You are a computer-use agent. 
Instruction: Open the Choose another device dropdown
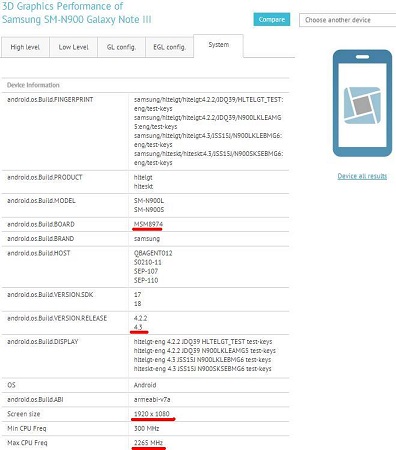point(347,20)
